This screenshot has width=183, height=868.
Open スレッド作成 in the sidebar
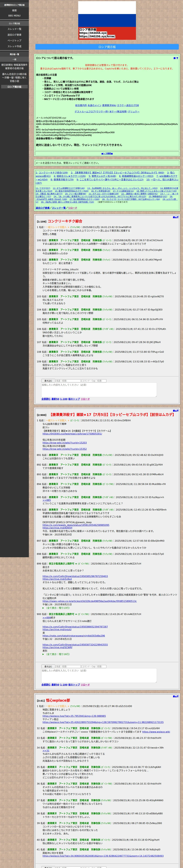click(14, 46)
